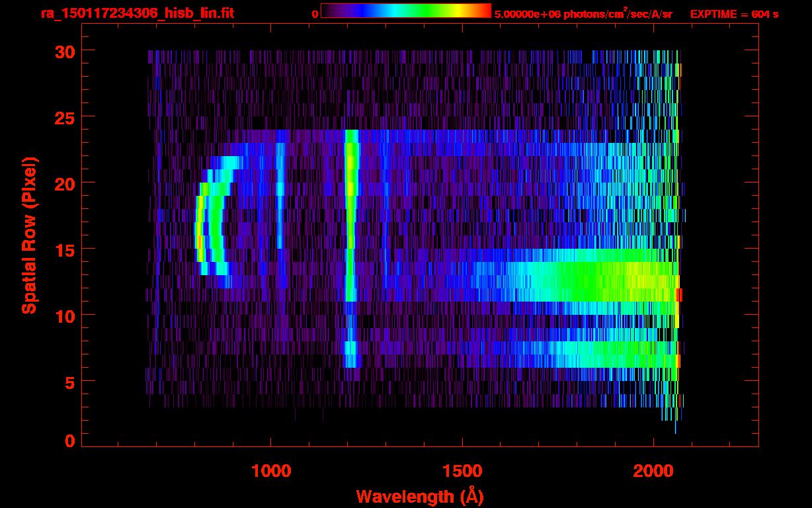
Task: Click the y-axis tick label 10
Action: point(65,316)
